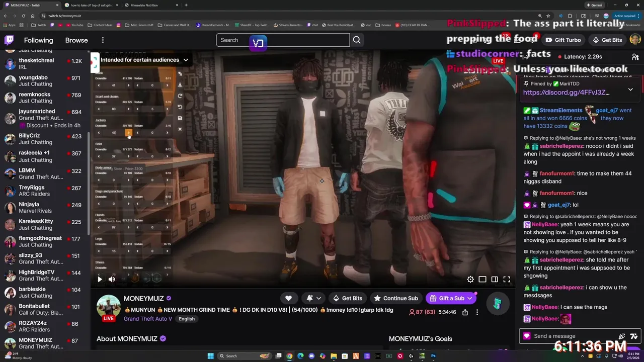Click the Twitch search input field
The width and height of the screenshot is (644, 362).
[283, 40]
